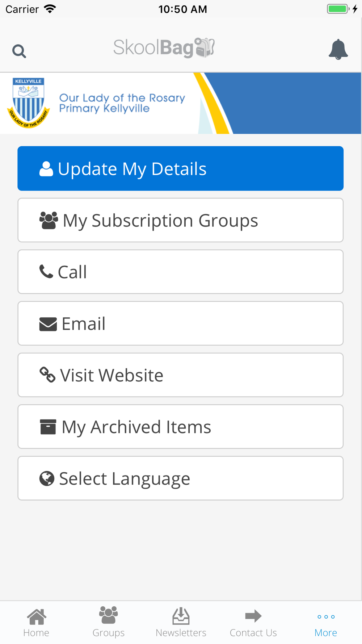Tap the Contact Us arrow icon

[253, 616]
